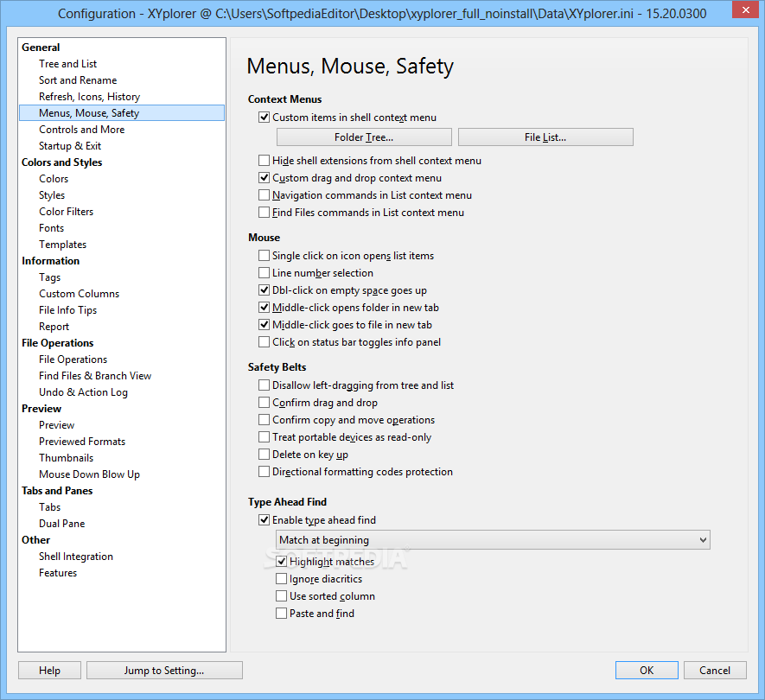Open Controls and More settings
This screenshot has height=700, width=765.
82,130
